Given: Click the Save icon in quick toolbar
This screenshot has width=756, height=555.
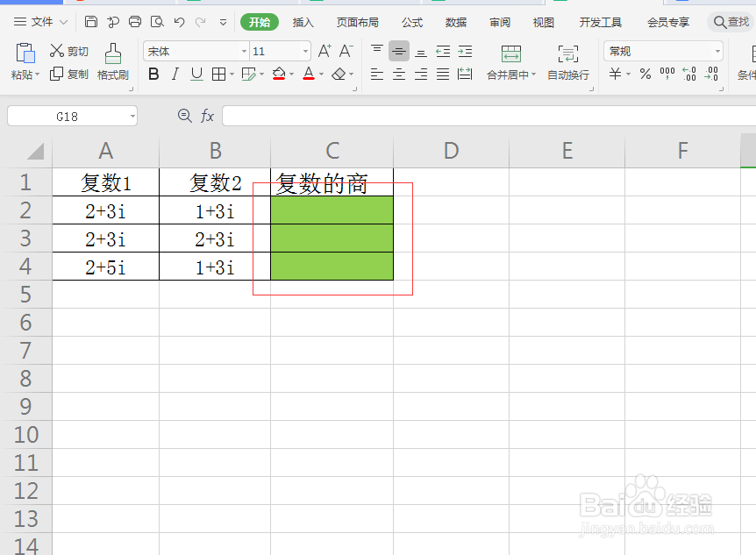Looking at the screenshot, I should (x=90, y=22).
